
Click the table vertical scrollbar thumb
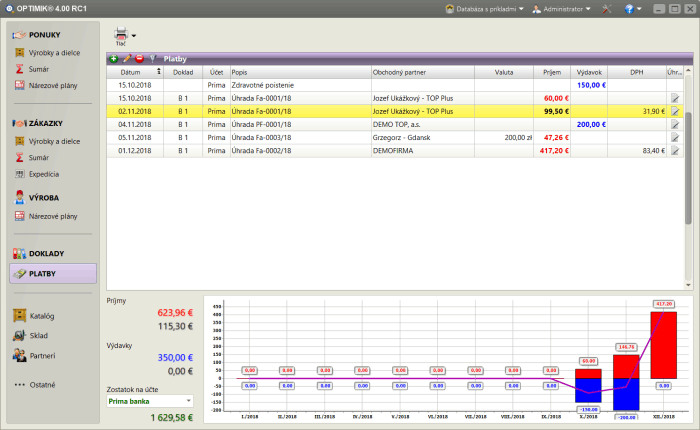pos(688,167)
